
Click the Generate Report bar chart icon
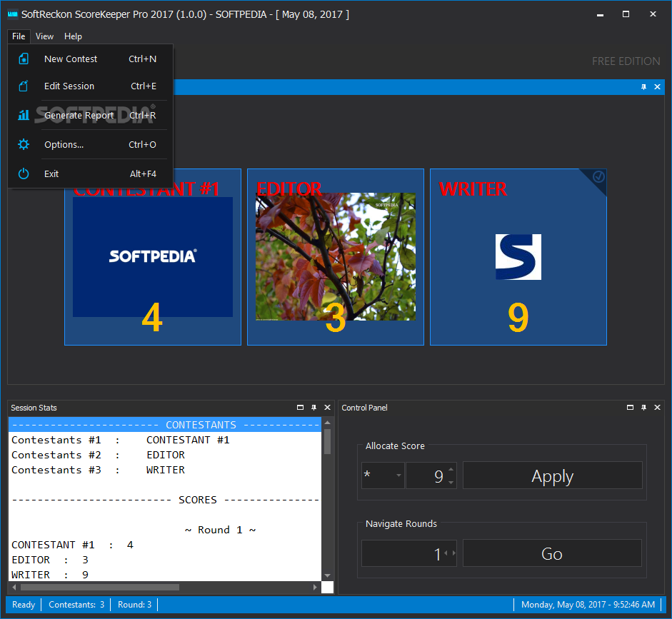(24, 115)
